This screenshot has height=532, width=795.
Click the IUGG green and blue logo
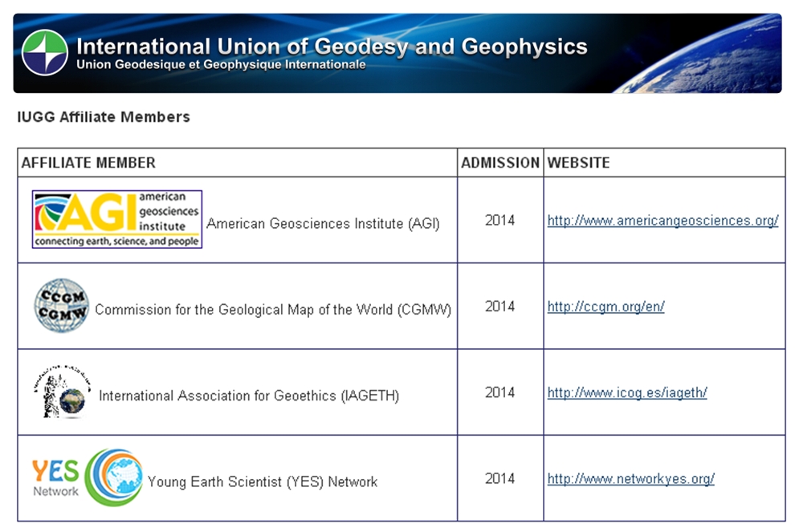tap(45, 53)
